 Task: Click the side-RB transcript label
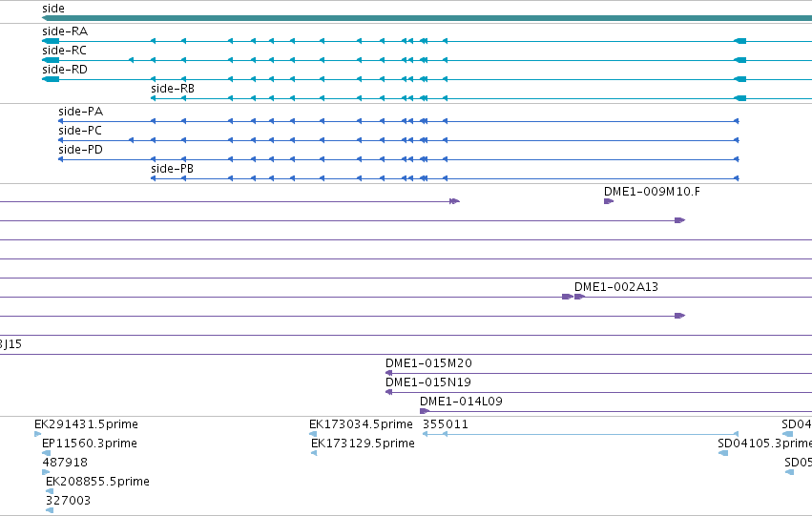[173, 89]
